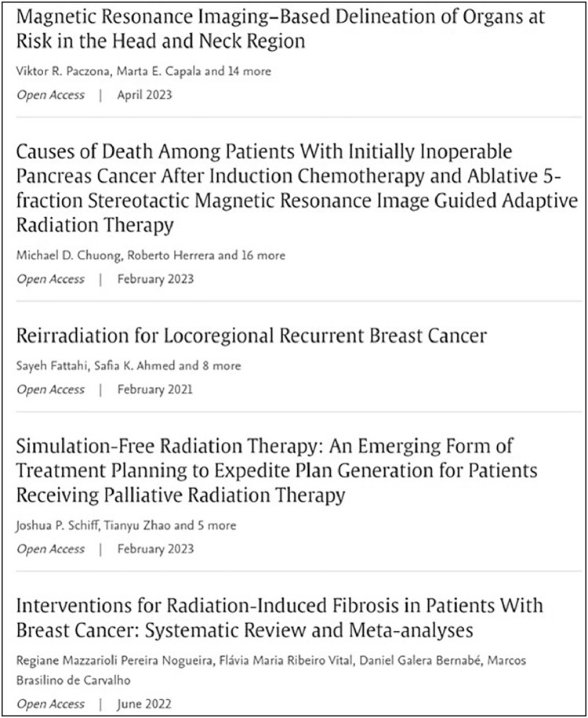Click the Open Access label dated June 2022

[x=48, y=703]
